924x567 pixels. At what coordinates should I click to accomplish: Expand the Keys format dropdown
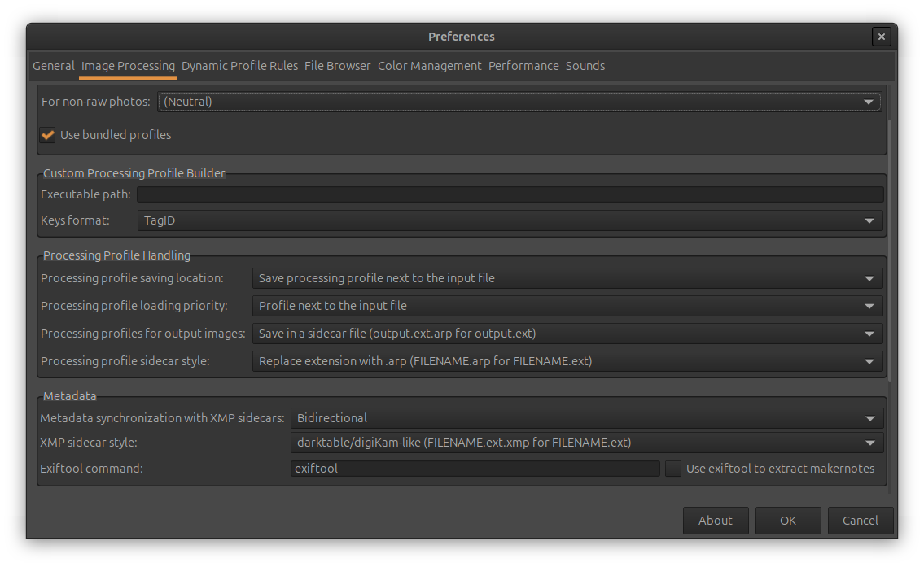coord(510,220)
